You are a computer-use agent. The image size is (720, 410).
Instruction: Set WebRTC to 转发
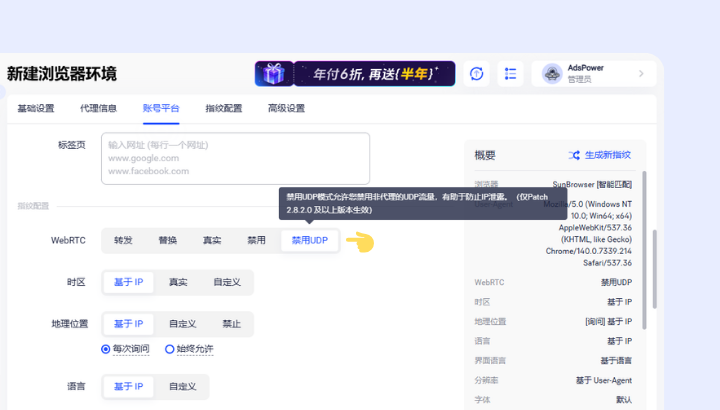(x=123, y=241)
